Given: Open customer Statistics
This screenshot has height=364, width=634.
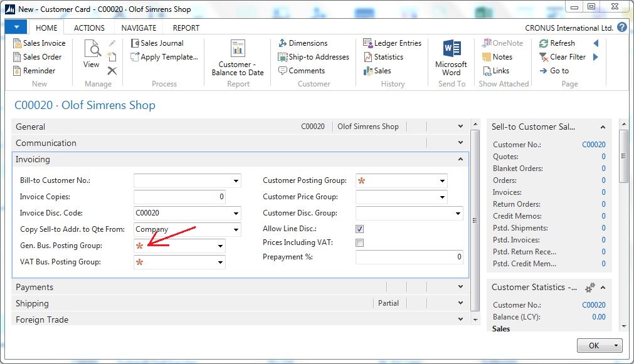Looking at the screenshot, I should 383,56.
